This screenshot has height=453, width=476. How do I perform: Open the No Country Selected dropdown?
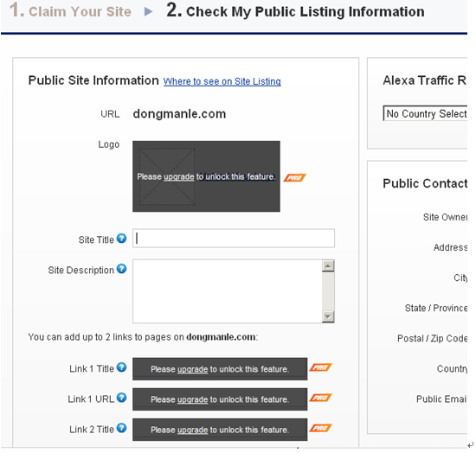pos(425,113)
